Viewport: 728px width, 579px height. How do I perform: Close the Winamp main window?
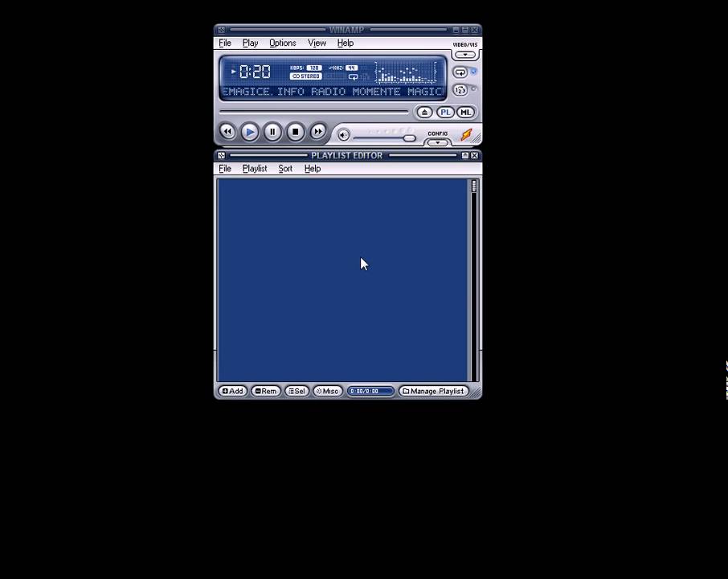(474, 30)
